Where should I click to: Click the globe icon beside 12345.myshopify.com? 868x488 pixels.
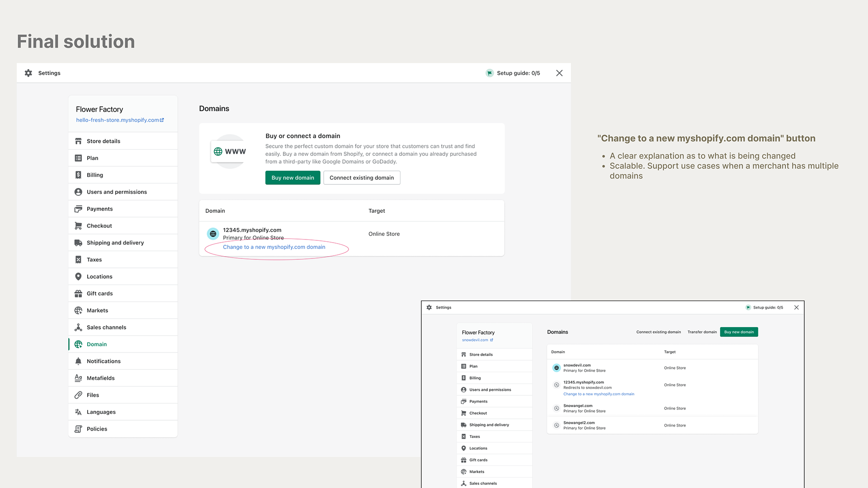pyautogui.click(x=213, y=234)
